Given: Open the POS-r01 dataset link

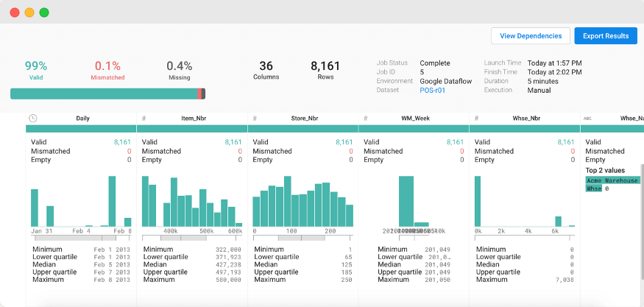Looking at the screenshot, I should [433, 90].
